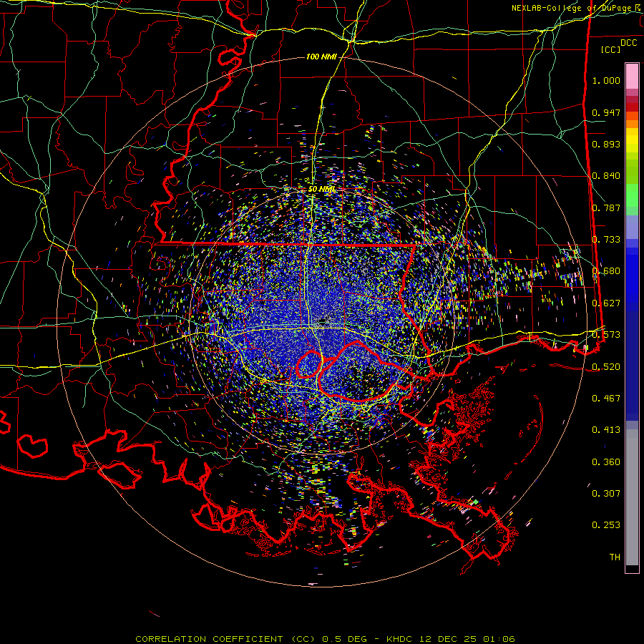Click the 0.253 legend value

[606, 525]
